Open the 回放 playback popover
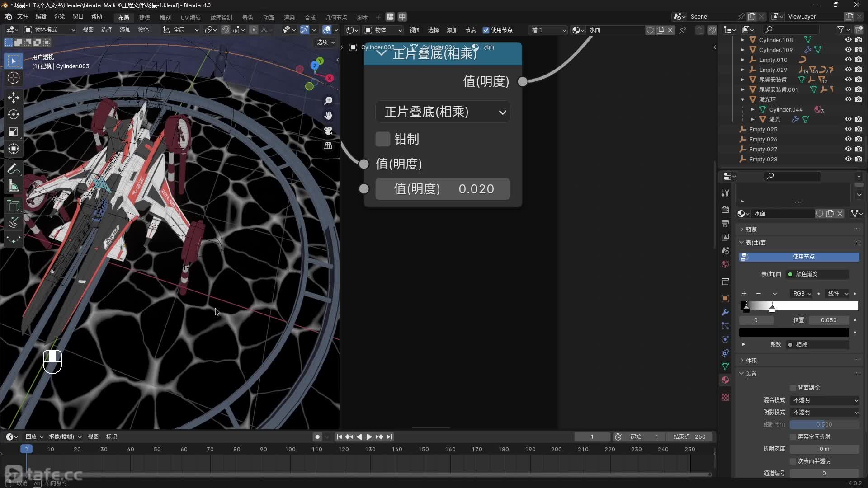 (34, 436)
